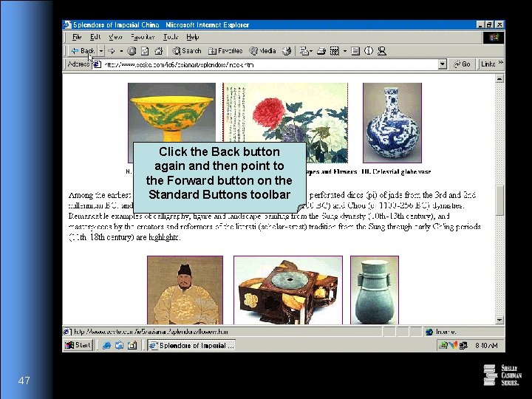The image size is (532, 399).
Task: Click the peony flowers painting image
Action: click(x=285, y=112)
